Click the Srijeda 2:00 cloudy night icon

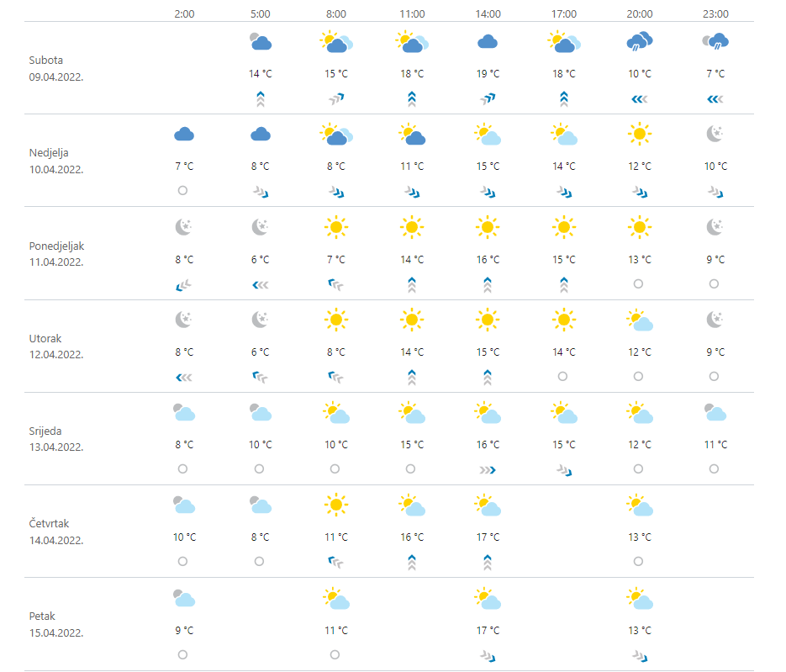183,412
